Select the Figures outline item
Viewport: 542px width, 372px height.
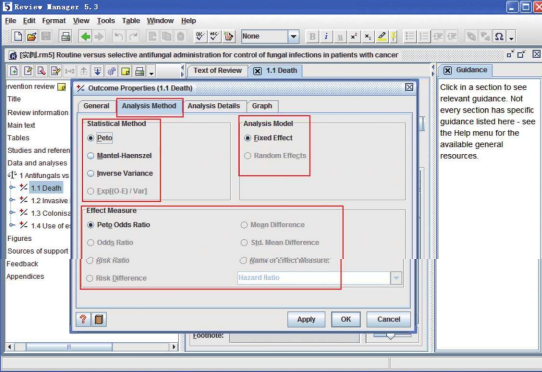tap(19, 238)
